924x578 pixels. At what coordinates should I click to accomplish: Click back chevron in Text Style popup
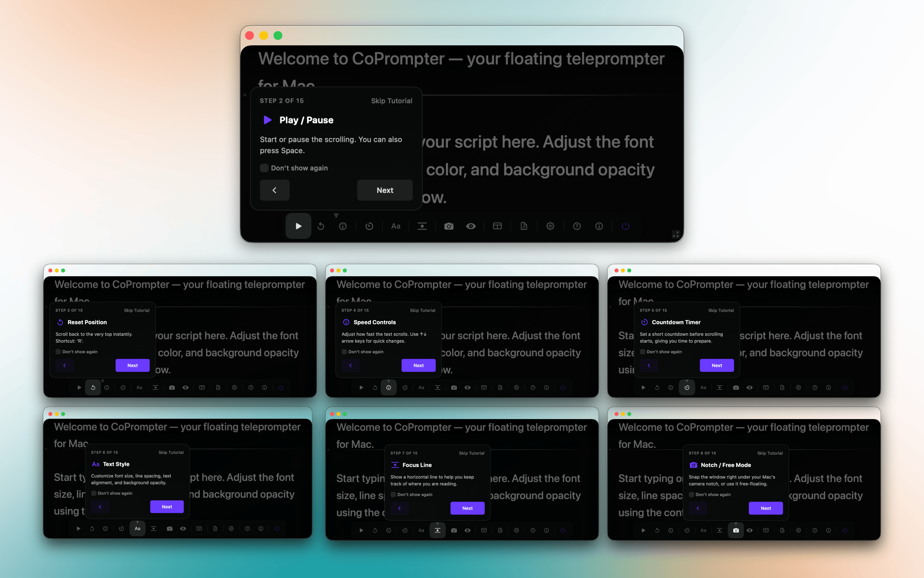(x=100, y=507)
